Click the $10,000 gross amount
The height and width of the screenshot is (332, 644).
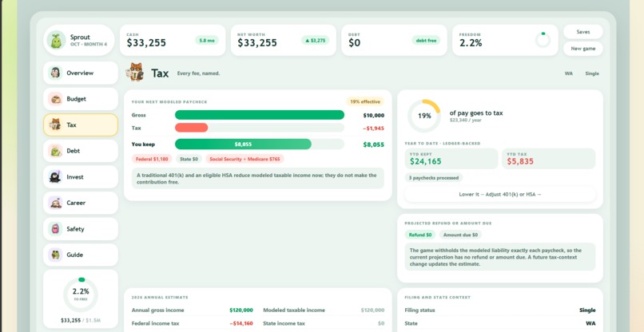coord(373,115)
